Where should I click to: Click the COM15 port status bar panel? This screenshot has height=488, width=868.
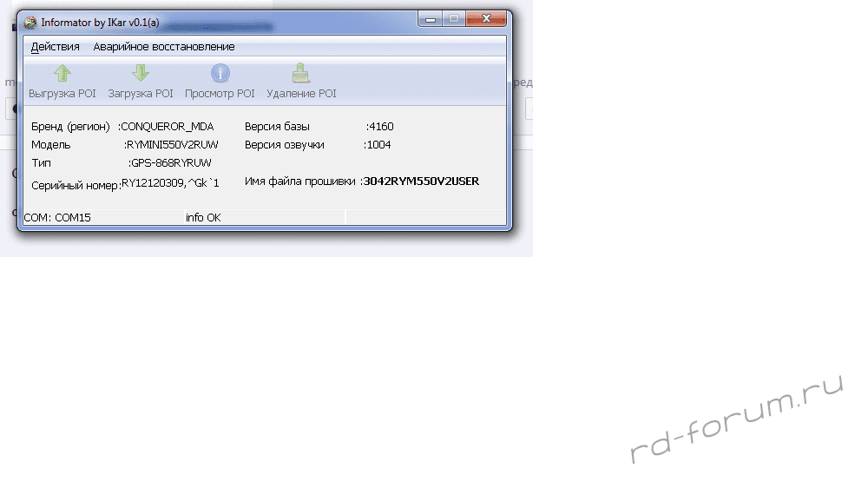[x=57, y=217]
